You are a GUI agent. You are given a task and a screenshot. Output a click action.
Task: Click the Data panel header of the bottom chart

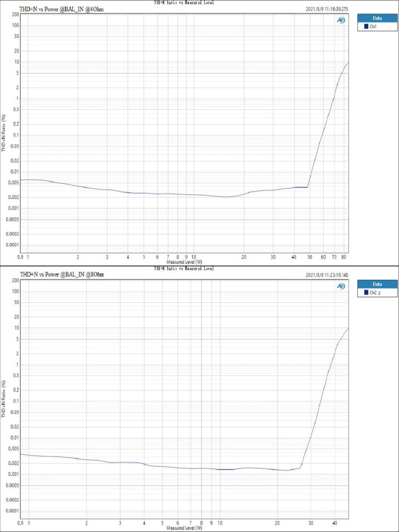[377, 284]
